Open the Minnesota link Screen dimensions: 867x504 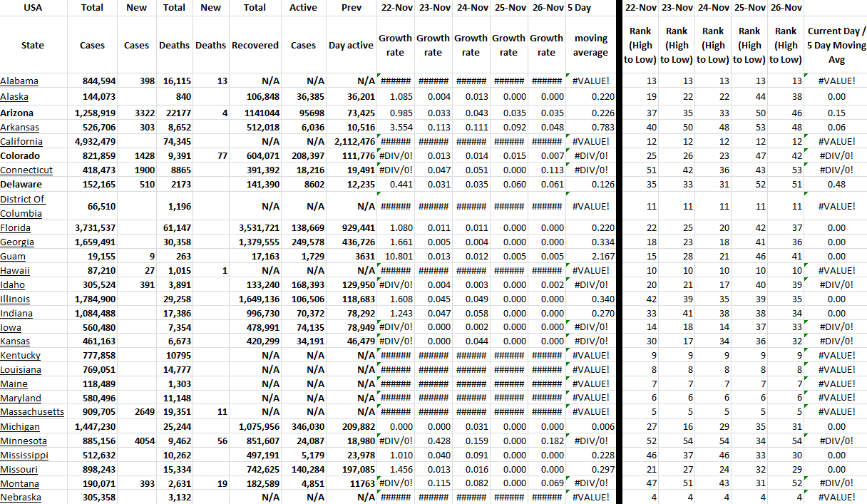pyautogui.click(x=24, y=441)
